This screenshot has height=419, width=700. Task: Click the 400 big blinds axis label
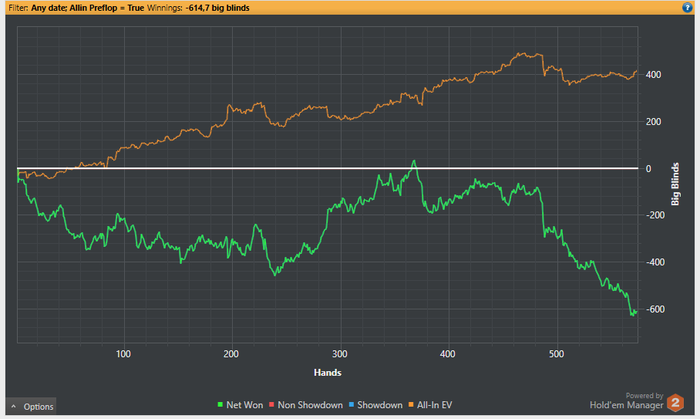pyautogui.click(x=653, y=75)
